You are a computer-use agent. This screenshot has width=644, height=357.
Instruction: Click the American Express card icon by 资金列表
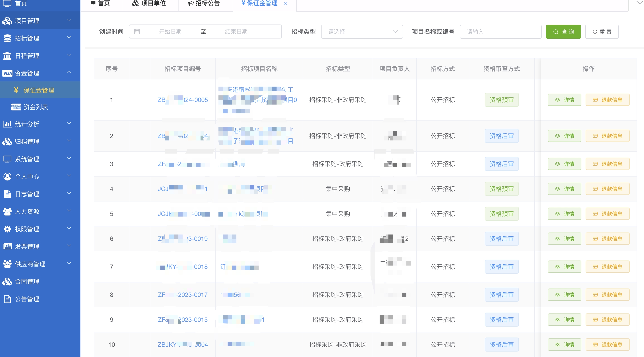point(16,107)
